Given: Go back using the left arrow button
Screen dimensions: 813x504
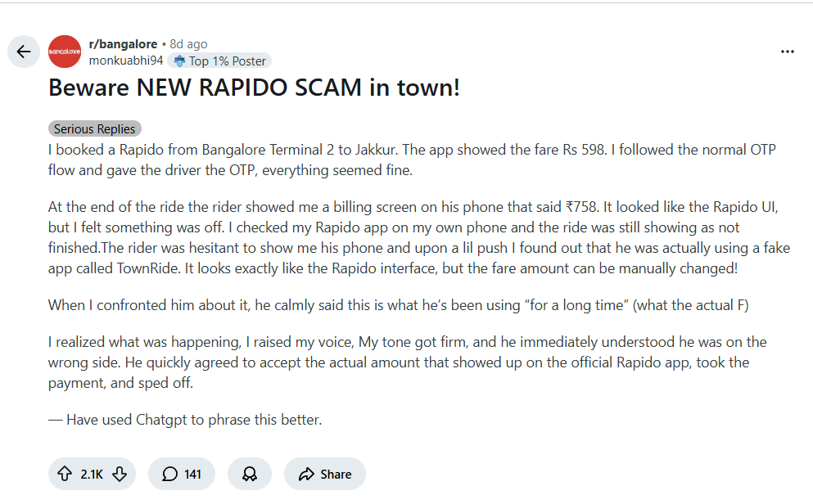Looking at the screenshot, I should [23, 52].
